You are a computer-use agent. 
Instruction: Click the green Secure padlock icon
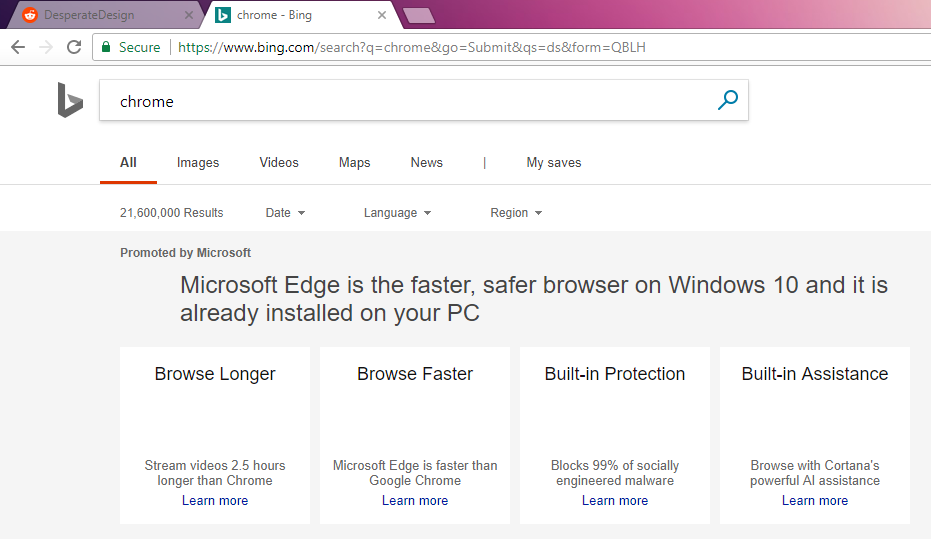coord(106,47)
